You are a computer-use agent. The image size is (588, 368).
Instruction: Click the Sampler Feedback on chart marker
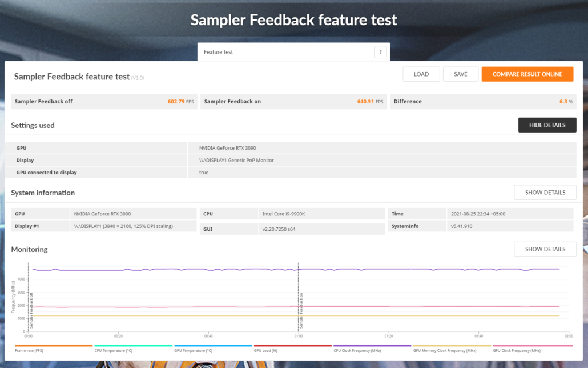[301, 310]
